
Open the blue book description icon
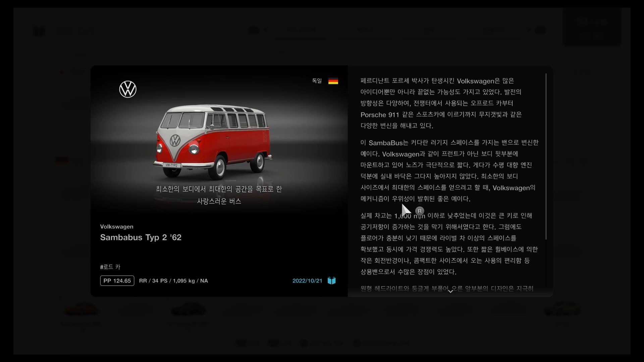coord(331,281)
